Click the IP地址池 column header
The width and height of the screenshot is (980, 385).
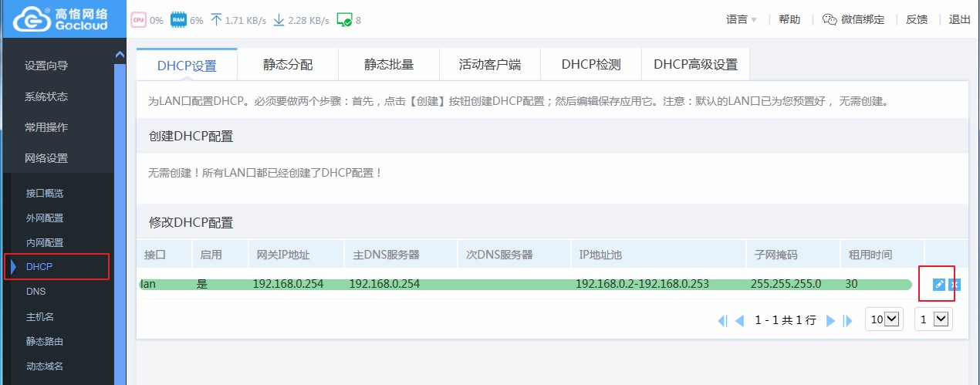tap(658, 255)
